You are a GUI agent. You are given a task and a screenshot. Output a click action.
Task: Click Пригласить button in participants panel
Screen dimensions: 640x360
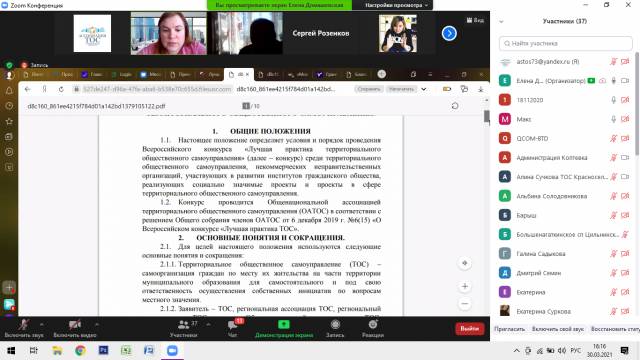click(x=509, y=329)
